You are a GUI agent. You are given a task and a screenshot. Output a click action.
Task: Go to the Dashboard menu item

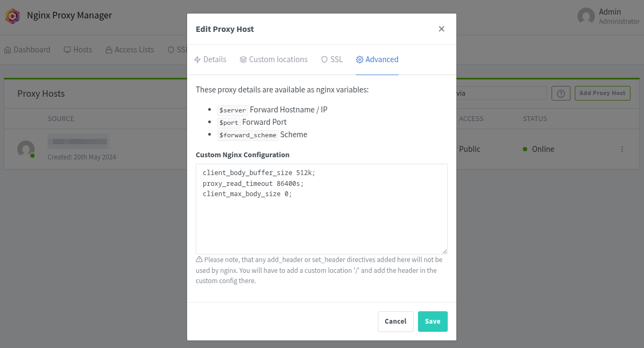pyautogui.click(x=27, y=50)
